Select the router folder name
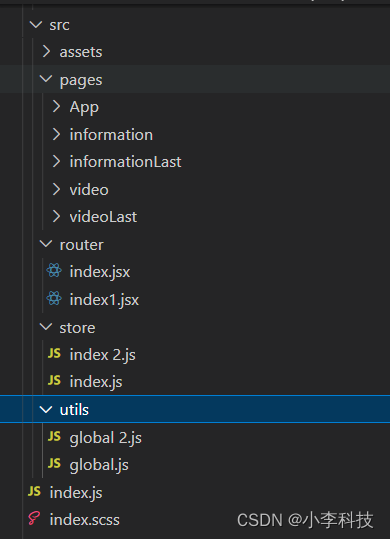The height and width of the screenshot is (539, 390). pos(81,245)
